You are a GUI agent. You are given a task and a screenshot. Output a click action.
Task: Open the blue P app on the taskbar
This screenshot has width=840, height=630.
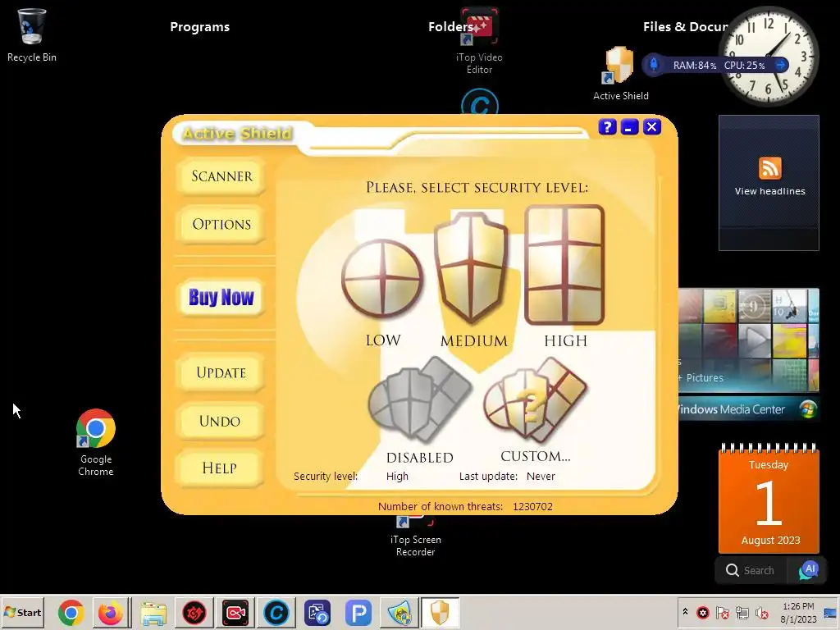(x=358, y=612)
